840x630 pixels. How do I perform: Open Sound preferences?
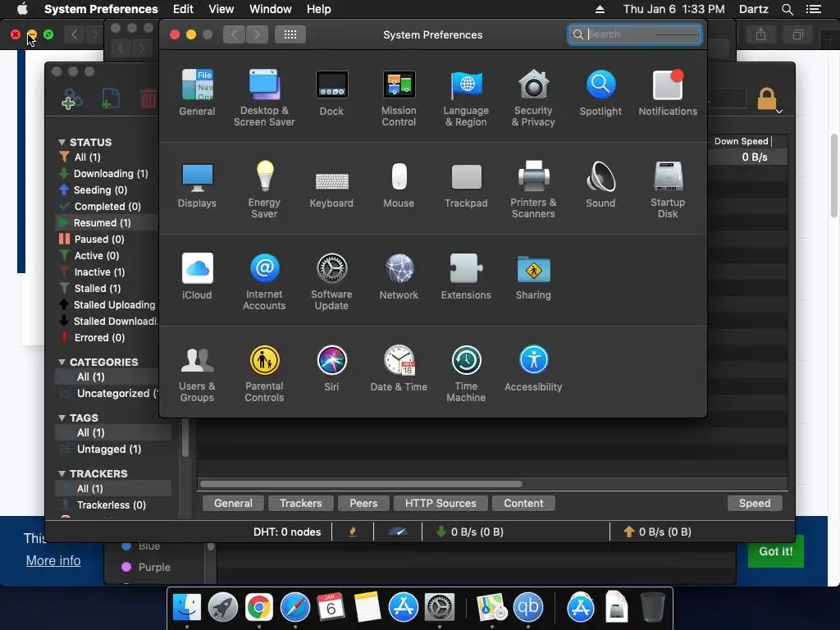[x=600, y=185]
